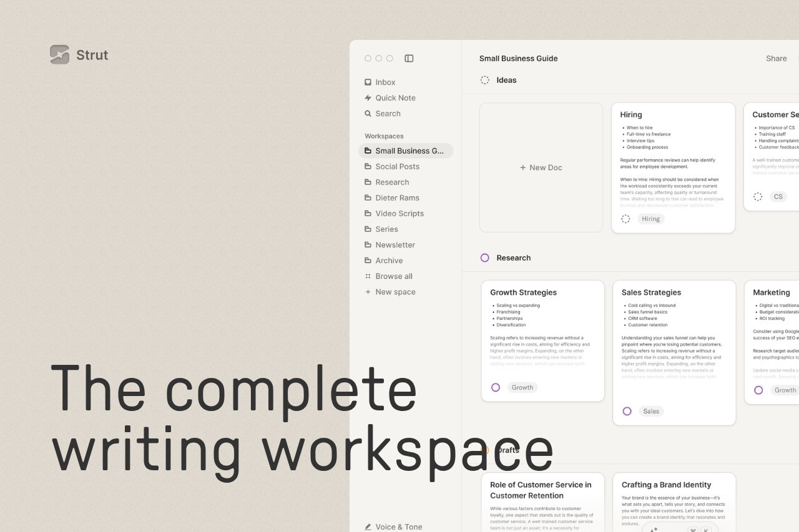799x532 pixels.
Task: Open the Crafting a Brand Identity document
Action: (666, 485)
